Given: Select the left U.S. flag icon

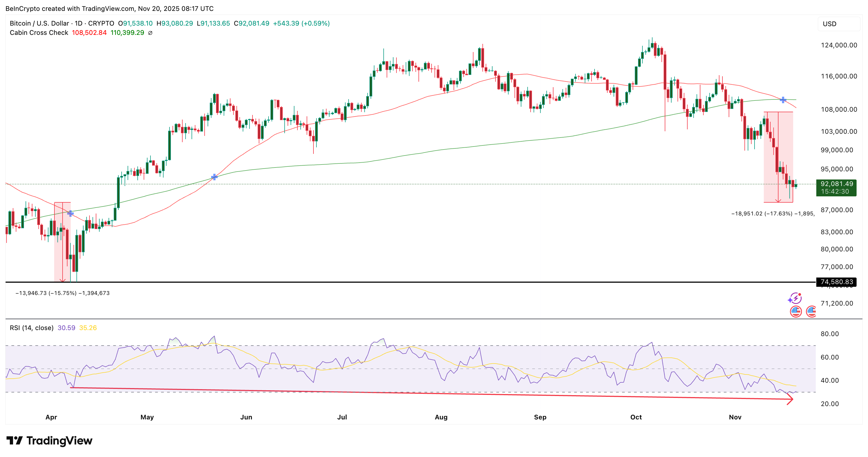Looking at the screenshot, I should [796, 312].
